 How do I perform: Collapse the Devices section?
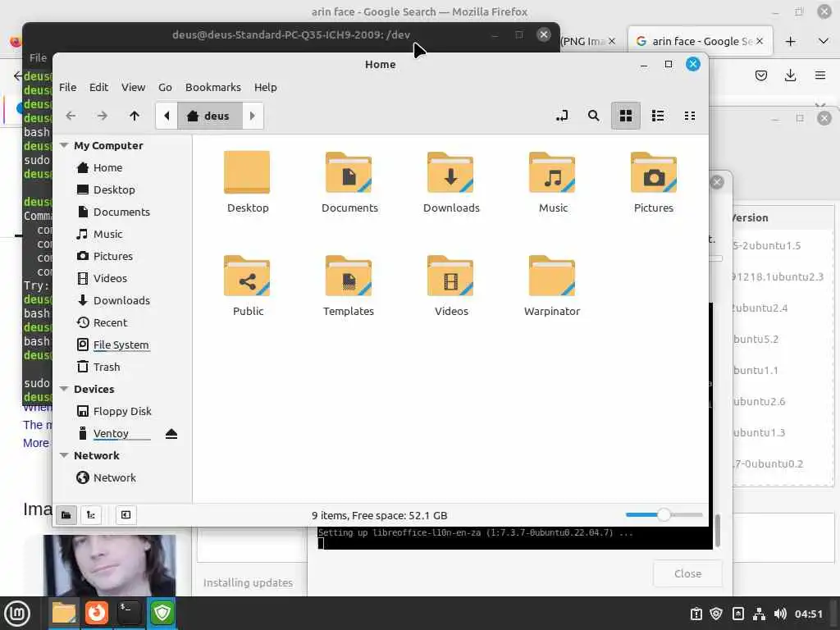pos(64,389)
